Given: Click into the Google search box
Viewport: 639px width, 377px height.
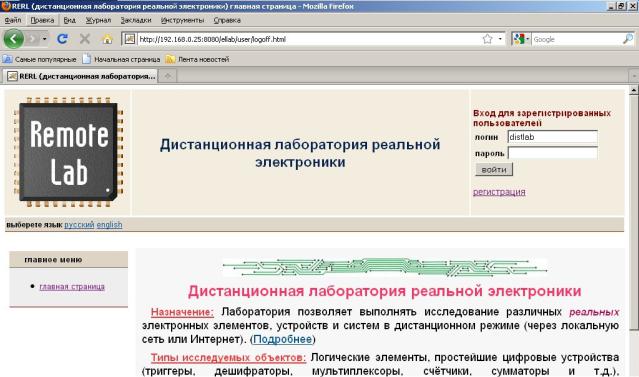Looking at the screenshot, I should (x=577, y=39).
